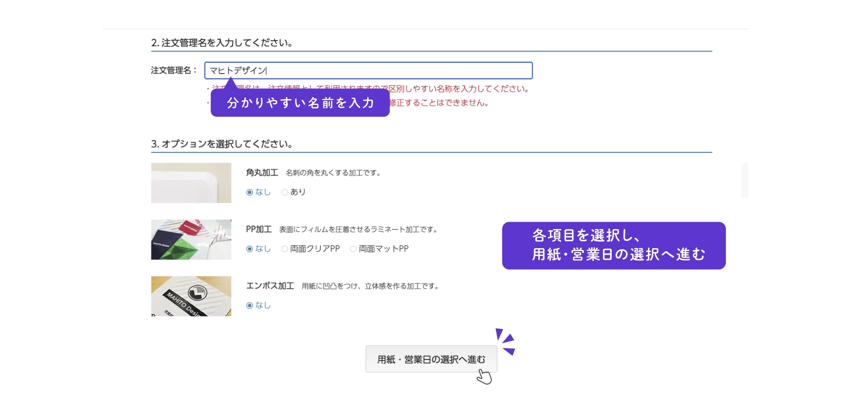The width and height of the screenshot is (868, 409).
Task: Click text 名刺の角を丸くする加工です。
Action: [333, 173]
